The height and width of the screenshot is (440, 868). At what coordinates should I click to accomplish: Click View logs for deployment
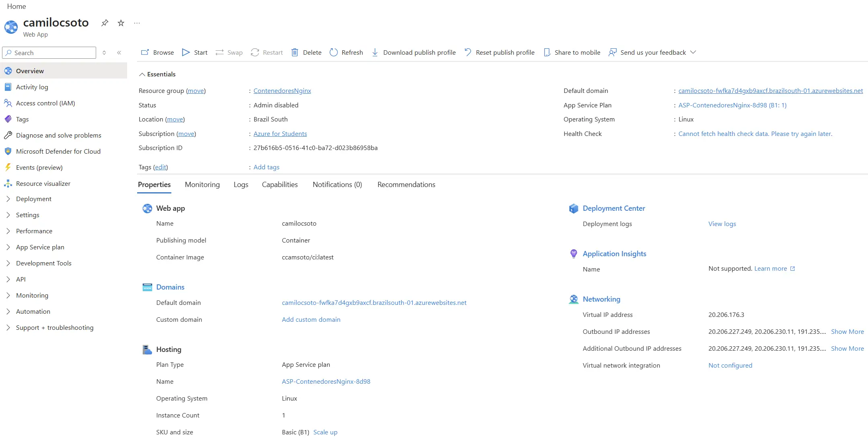coord(722,224)
